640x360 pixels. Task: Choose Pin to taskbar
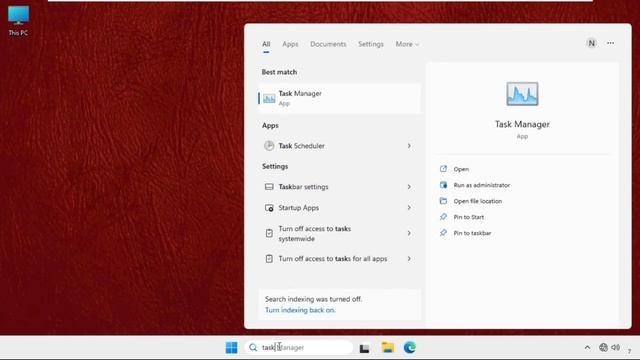[x=472, y=233]
